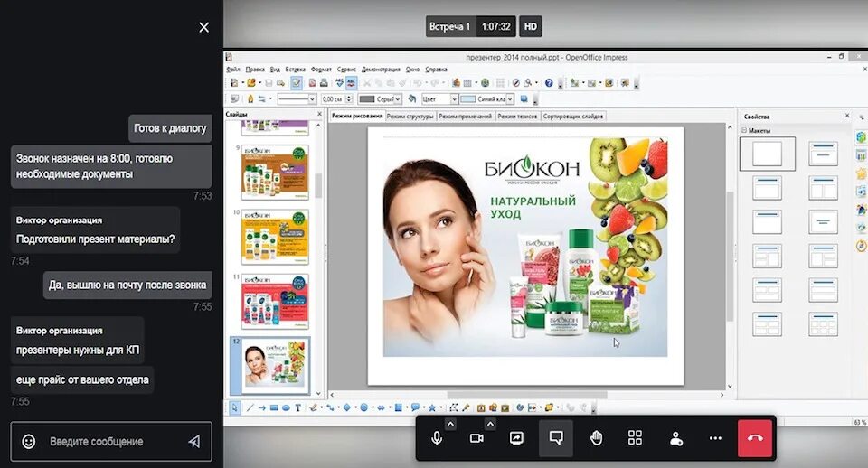The width and height of the screenshot is (868, 468).
Task: Click the New document toolbar icon
Action: [x=235, y=83]
